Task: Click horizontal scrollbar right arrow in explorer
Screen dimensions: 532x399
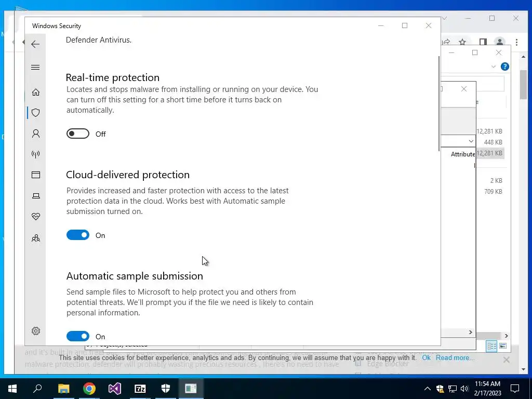Action: [x=506, y=336]
